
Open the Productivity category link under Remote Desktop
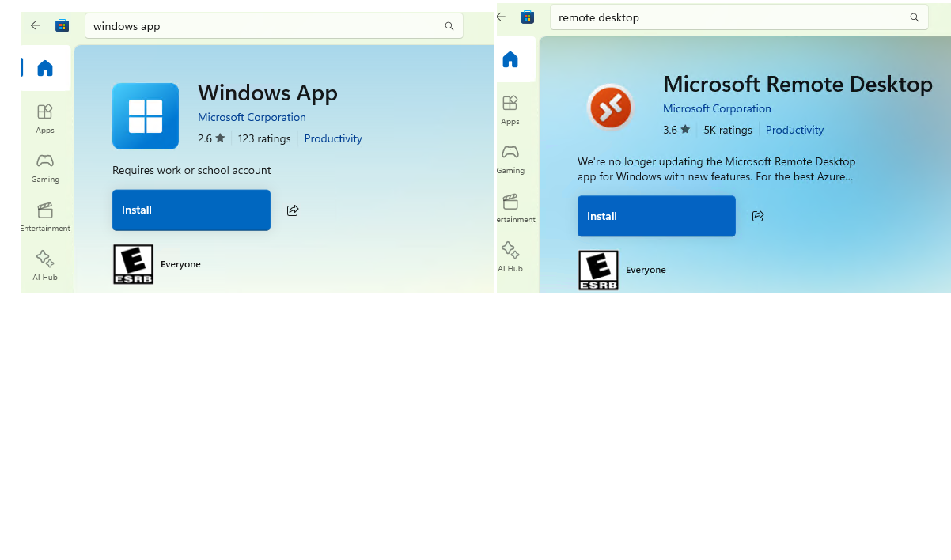pos(794,130)
